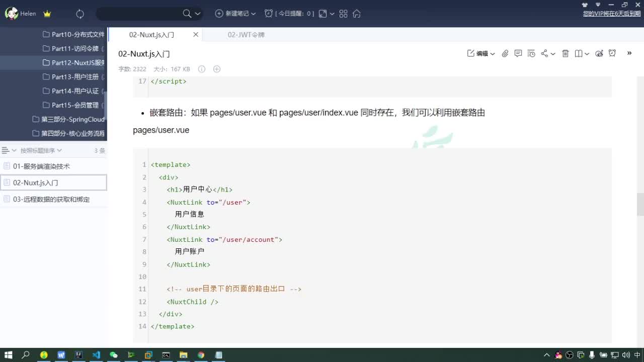Expand the search options dropdown

coord(198,14)
